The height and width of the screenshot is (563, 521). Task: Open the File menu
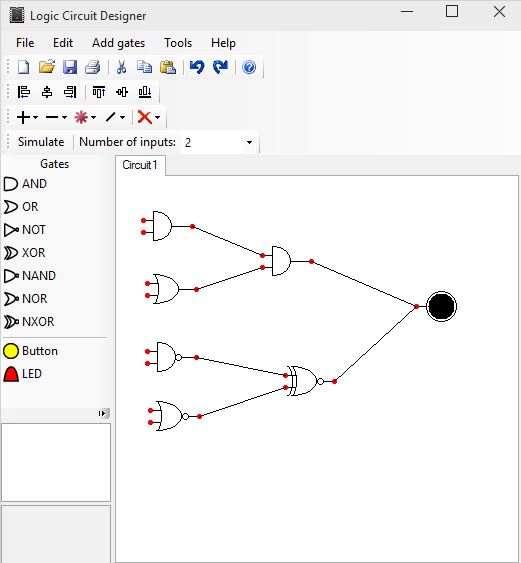[x=25, y=43]
